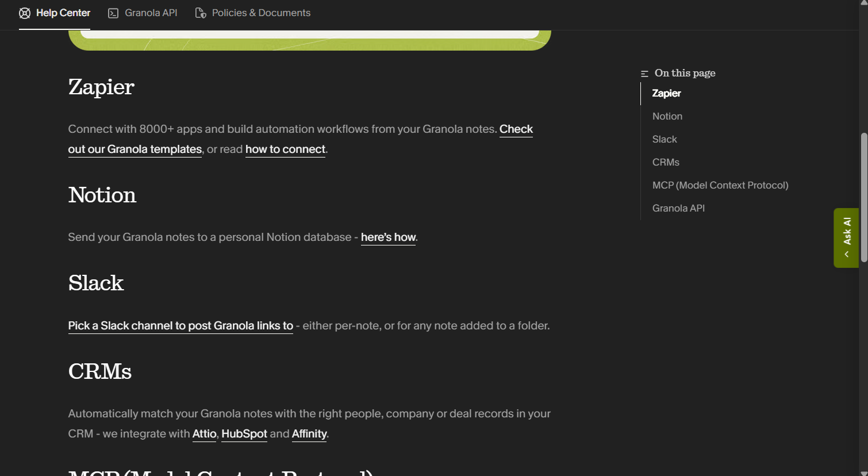Open the Check out our Granola templates link
The width and height of the screenshot is (868, 476).
point(135,149)
